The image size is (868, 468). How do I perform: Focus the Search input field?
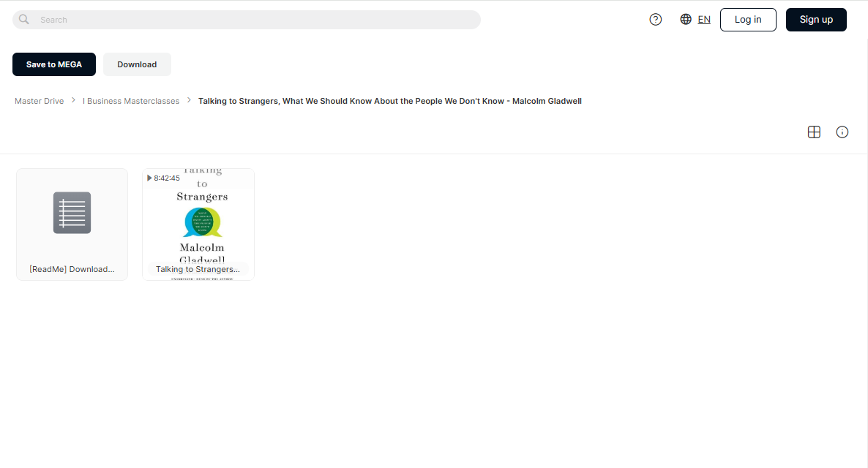click(247, 20)
